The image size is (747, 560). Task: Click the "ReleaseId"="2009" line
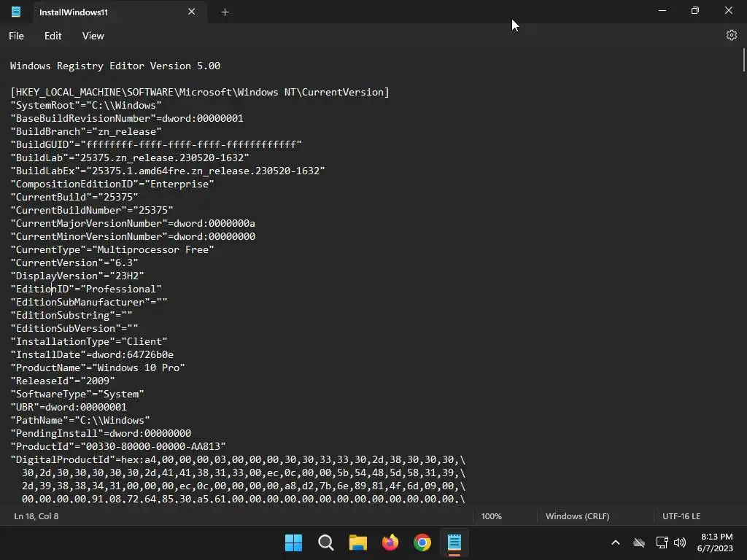tap(63, 381)
